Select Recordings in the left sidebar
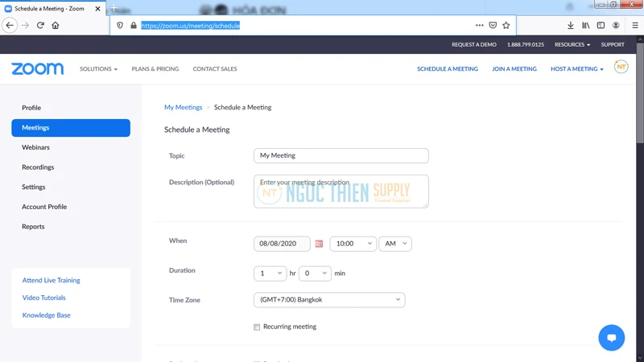Image resolution: width=644 pixels, height=362 pixels. point(38,167)
